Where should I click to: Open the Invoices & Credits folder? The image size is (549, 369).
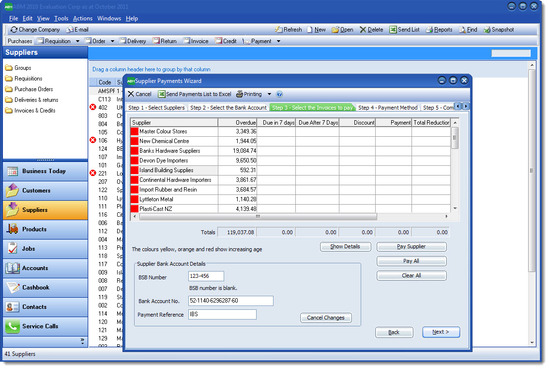pos(30,111)
